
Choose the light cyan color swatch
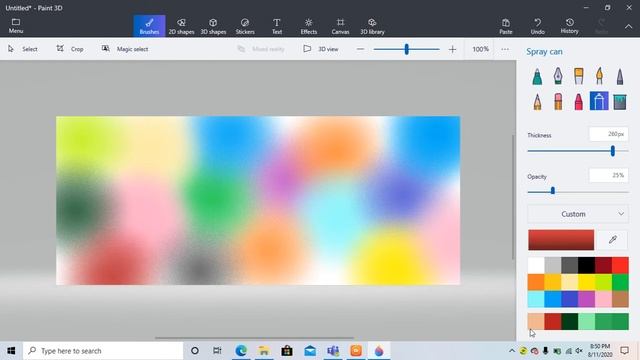coord(536,299)
